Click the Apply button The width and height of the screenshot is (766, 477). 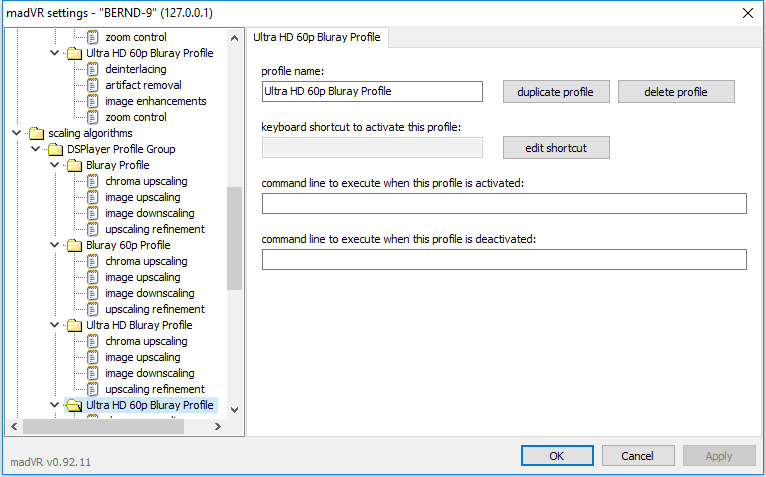(719, 456)
